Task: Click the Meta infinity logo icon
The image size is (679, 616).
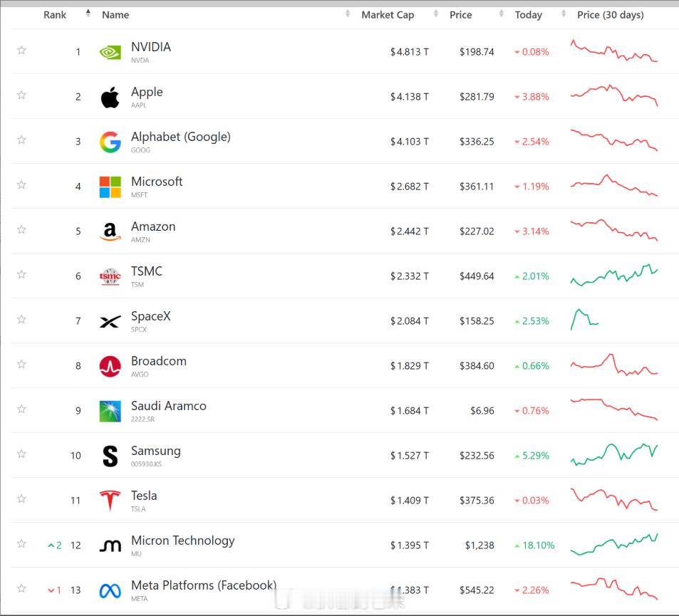Action: (110, 590)
